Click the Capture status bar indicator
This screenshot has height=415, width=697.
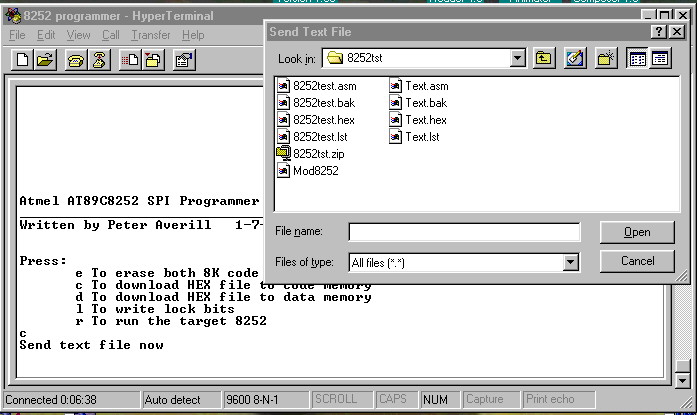pos(491,399)
